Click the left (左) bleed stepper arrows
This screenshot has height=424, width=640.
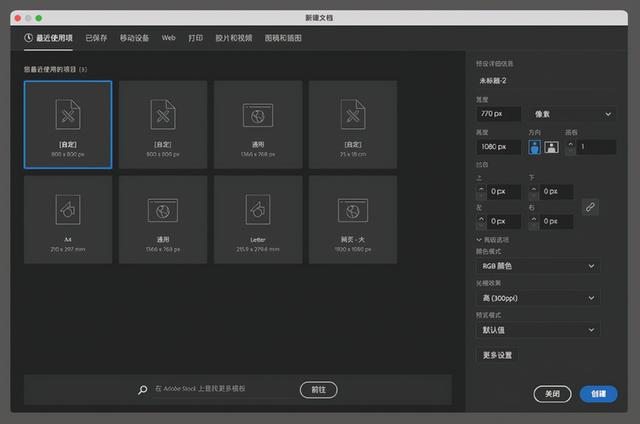coord(481,222)
